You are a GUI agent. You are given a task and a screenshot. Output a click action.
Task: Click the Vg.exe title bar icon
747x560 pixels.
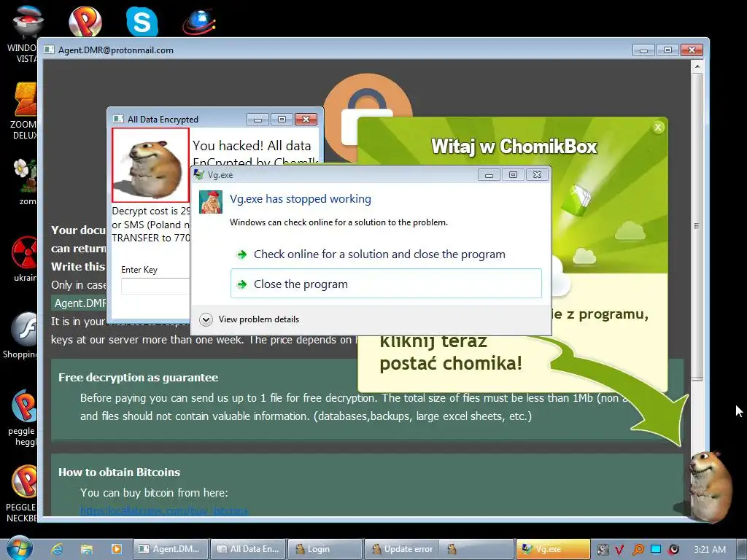(199, 175)
